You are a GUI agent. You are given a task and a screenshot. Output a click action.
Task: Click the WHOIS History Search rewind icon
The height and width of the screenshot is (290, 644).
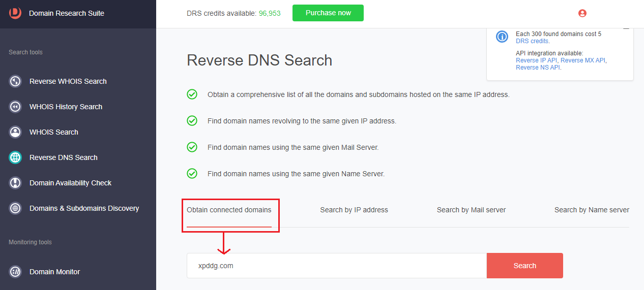(x=15, y=107)
